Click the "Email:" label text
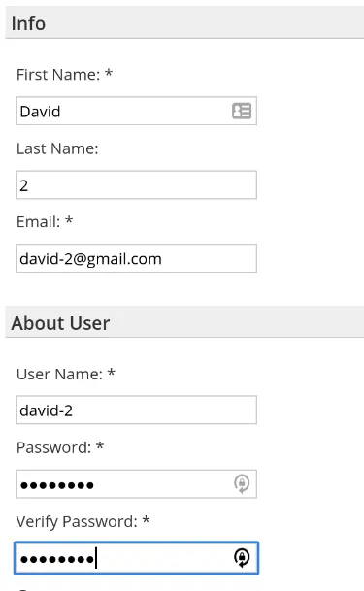Screen dimensions: 364x591 [x=39, y=221]
